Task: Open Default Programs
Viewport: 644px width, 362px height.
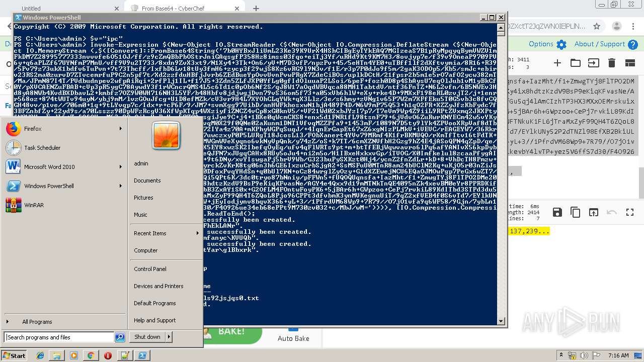Action: pyautogui.click(x=155, y=303)
